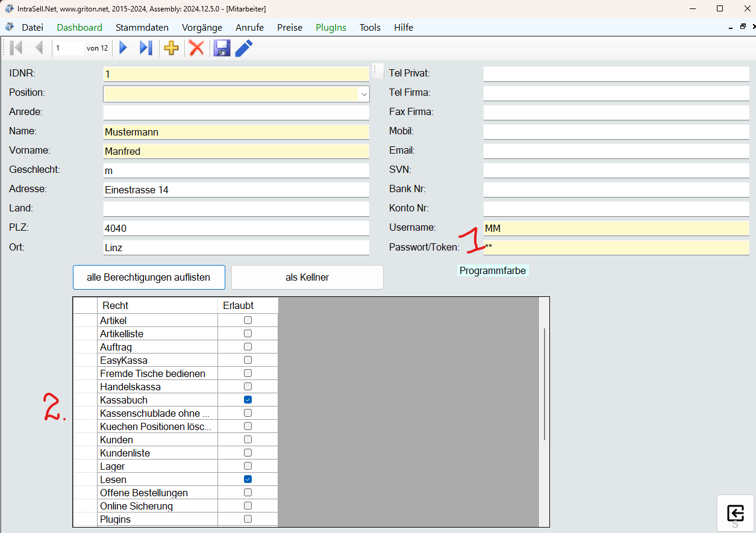Click the Adresse field Einestrasse 14
This screenshot has width=756, height=533.
tap(236, 190)
